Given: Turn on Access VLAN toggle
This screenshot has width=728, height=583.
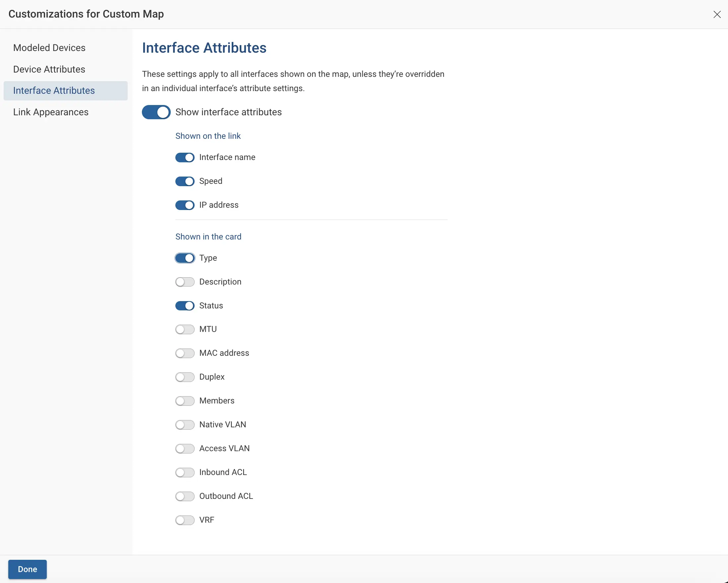Looking at the screenshot, I should pyautogui.click(x=185, y=449).
